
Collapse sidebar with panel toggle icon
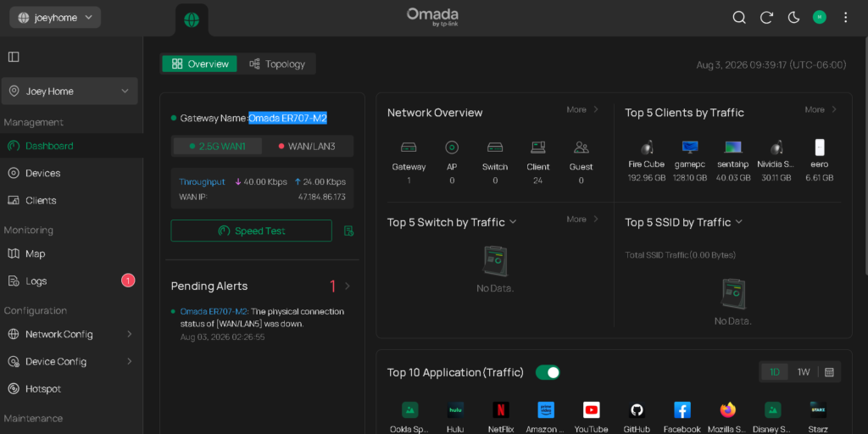(x=14, y=57)
